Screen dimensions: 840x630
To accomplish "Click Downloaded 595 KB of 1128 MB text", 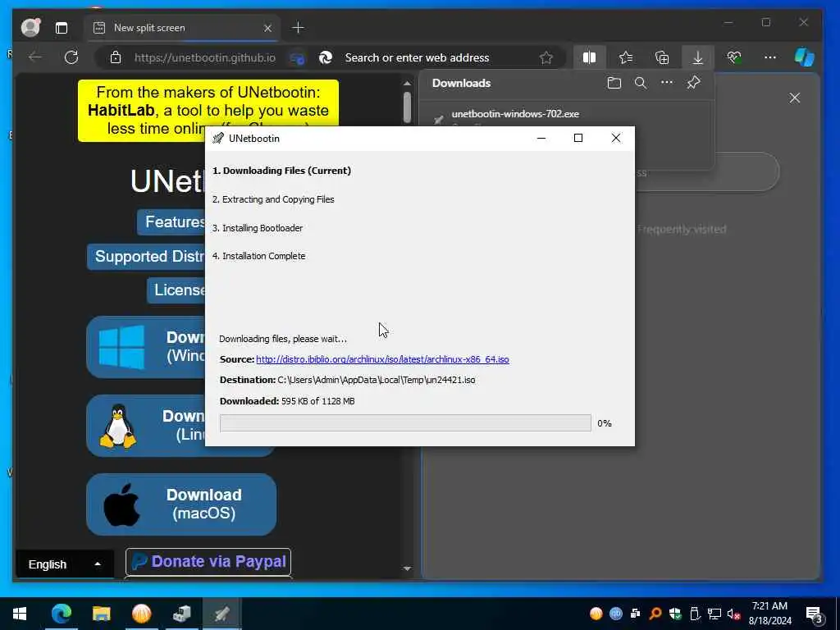I will click(287, 401).
